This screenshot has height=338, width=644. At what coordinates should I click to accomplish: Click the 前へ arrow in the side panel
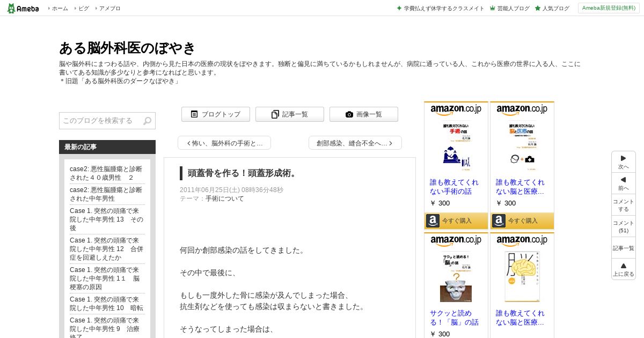click(623, 183)
